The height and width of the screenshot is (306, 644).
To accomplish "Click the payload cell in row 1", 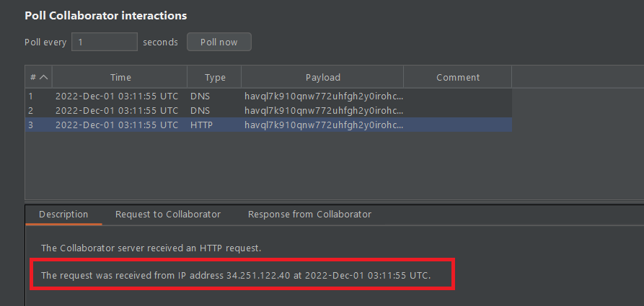I will point(323,96).
